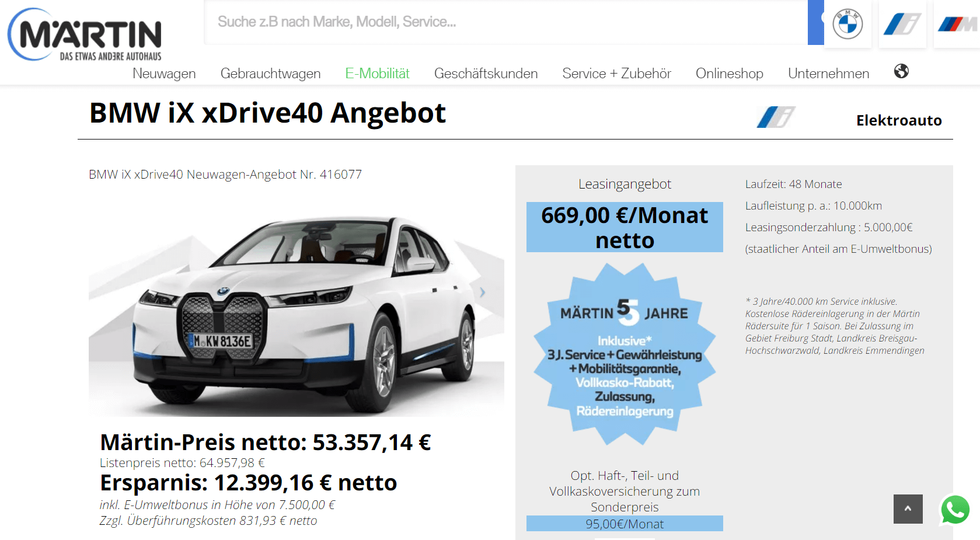The height and width of the screenshot is (540, 980).
Task: Click the globe language icon
Action: click(901, 71)
